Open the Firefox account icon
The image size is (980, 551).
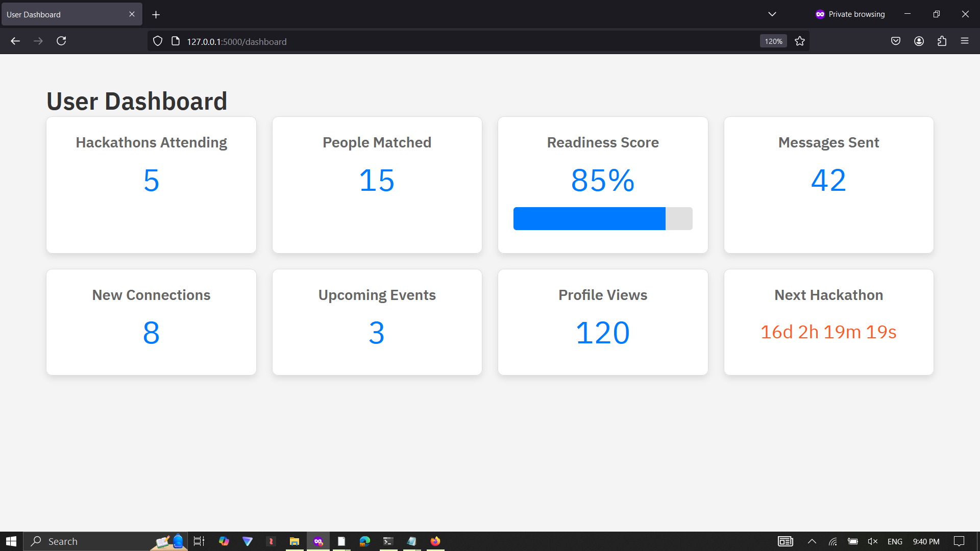pyautogui.click(x=919, y=41)
